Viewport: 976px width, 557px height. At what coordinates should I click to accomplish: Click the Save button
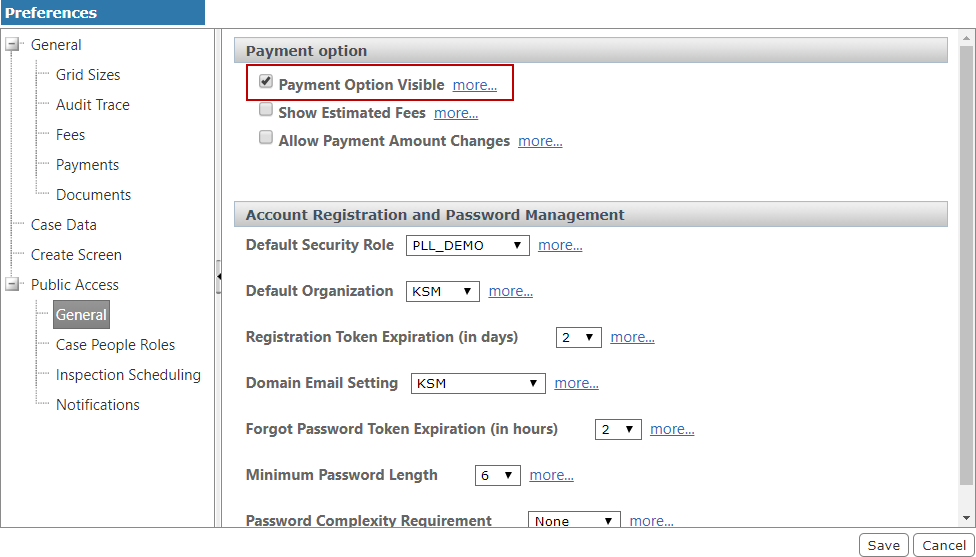(x=883, y=545)
